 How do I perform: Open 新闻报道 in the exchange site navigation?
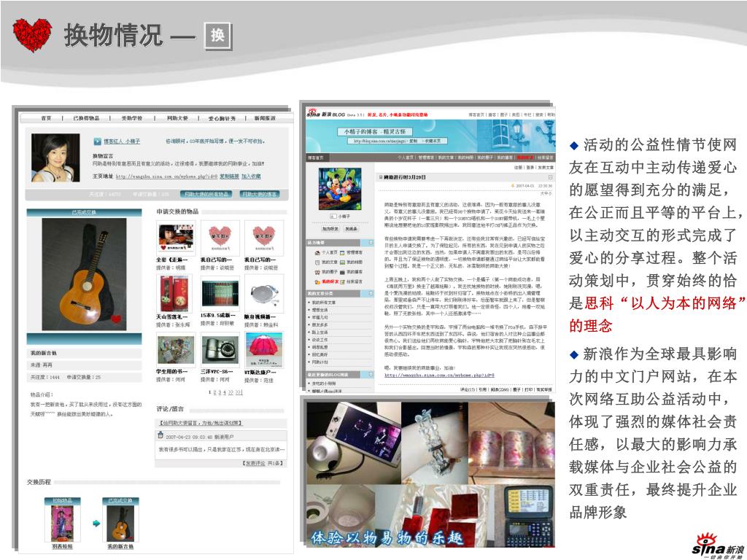click(264, 118)
